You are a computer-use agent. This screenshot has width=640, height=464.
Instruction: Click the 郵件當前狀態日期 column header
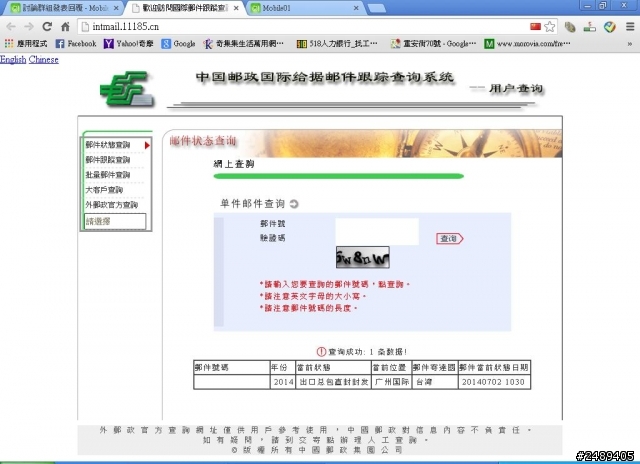click(494, 368)
